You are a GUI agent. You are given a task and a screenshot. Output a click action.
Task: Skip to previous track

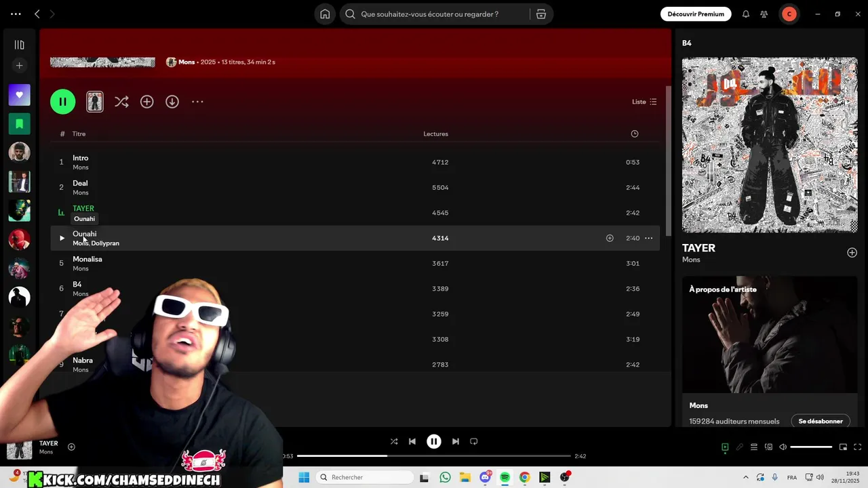(x=412, y=441)
